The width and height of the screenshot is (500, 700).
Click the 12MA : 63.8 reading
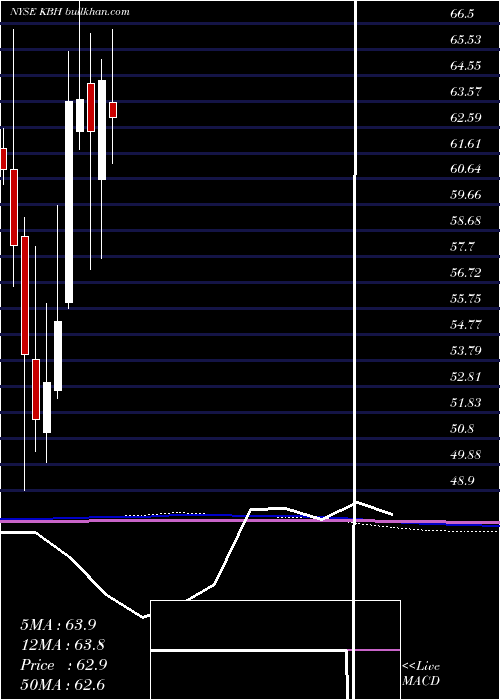(63, 645)
